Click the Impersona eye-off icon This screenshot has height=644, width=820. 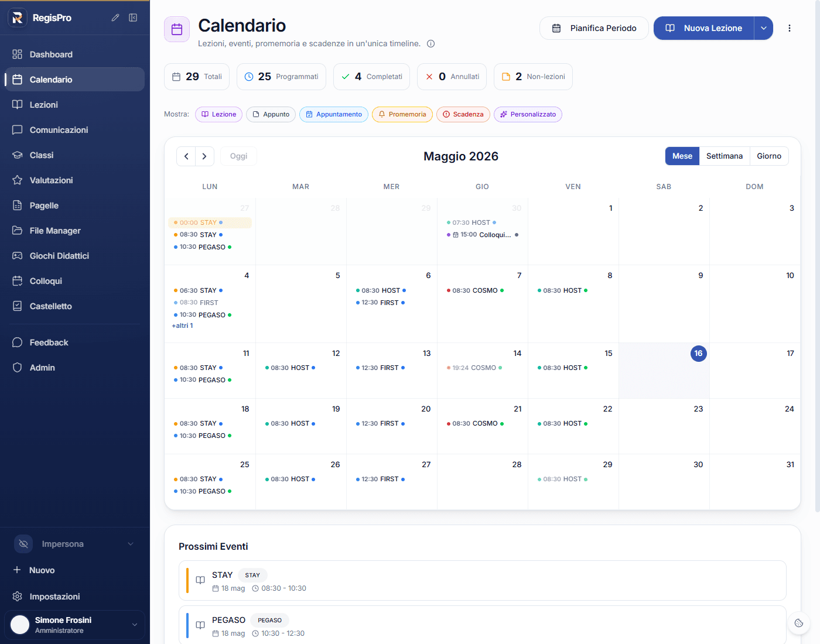click(x=23, y=544)
